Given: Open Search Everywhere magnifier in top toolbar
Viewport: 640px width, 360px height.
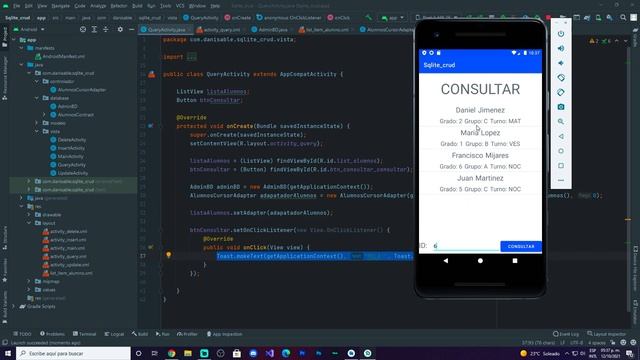Looking at the screenshot, I should pos(623,18).
